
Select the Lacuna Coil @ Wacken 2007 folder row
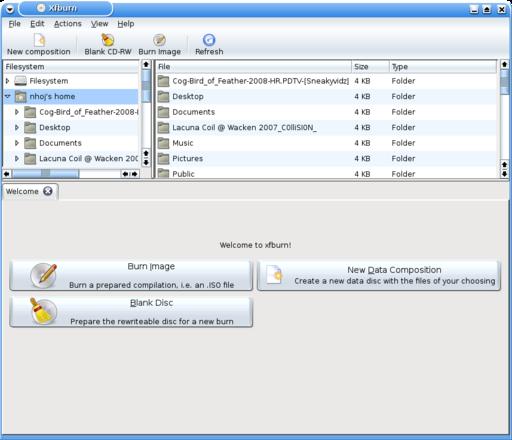point(326,127)
